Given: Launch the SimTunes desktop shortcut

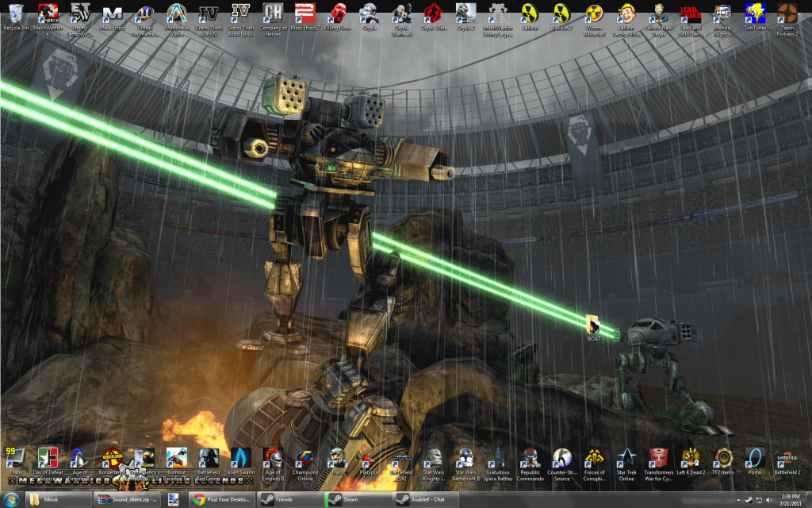Looking at the screenshot, I should (754, 13).
